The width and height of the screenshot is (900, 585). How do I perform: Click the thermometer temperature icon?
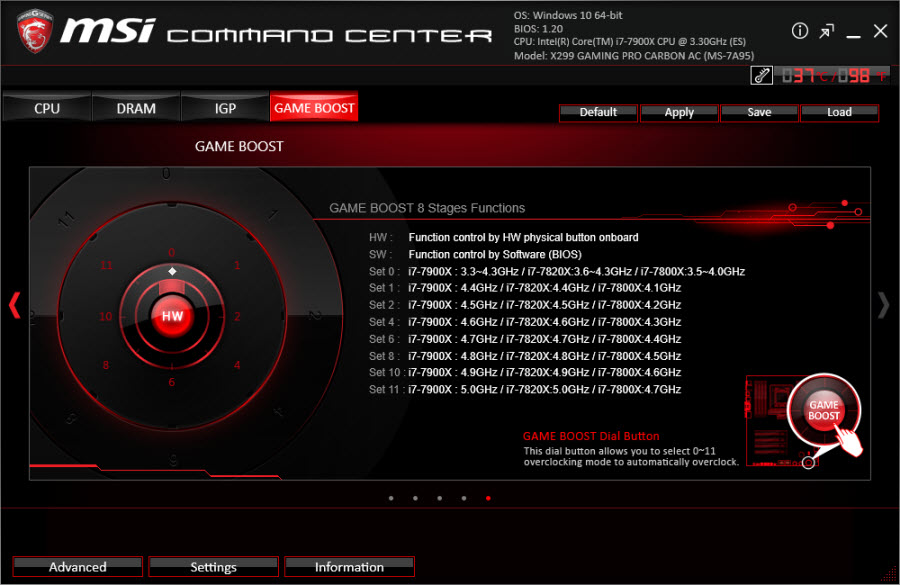click(762, 76)
